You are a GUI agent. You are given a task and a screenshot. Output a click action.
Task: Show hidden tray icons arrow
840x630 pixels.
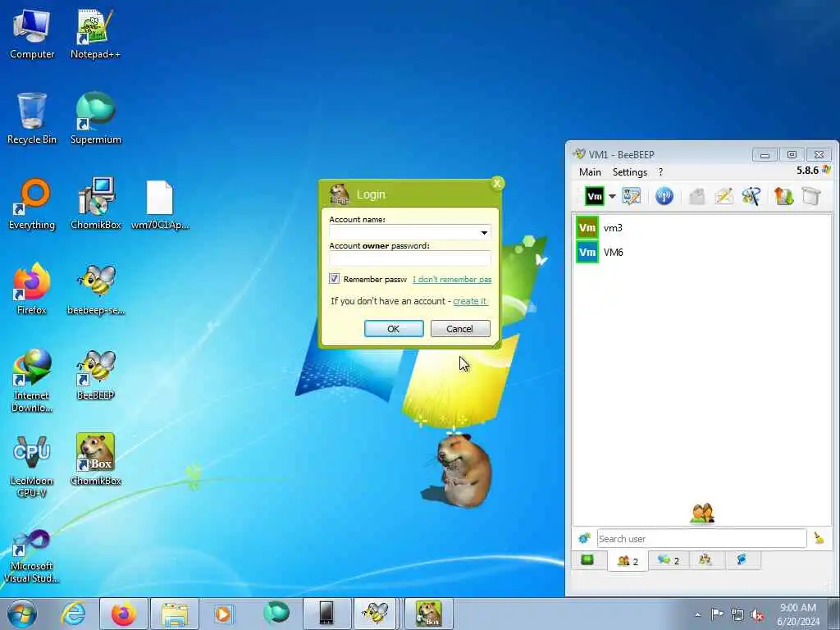697,614
